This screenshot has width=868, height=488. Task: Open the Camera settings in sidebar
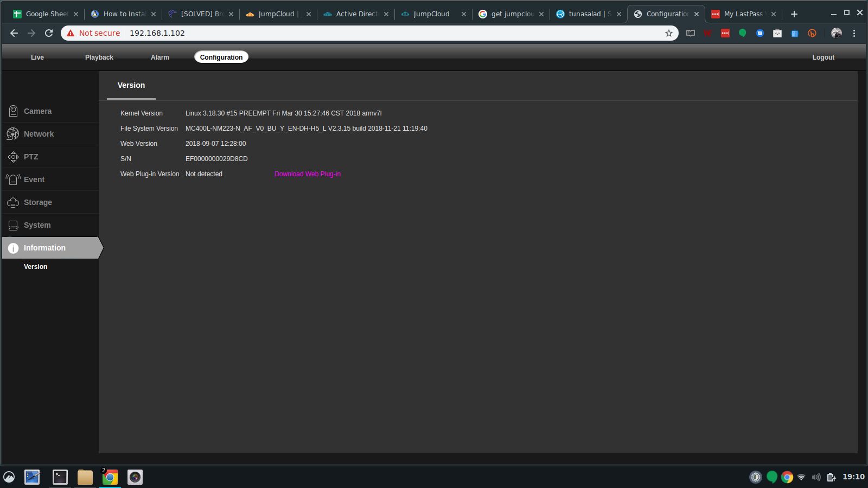tap(37, 111)
